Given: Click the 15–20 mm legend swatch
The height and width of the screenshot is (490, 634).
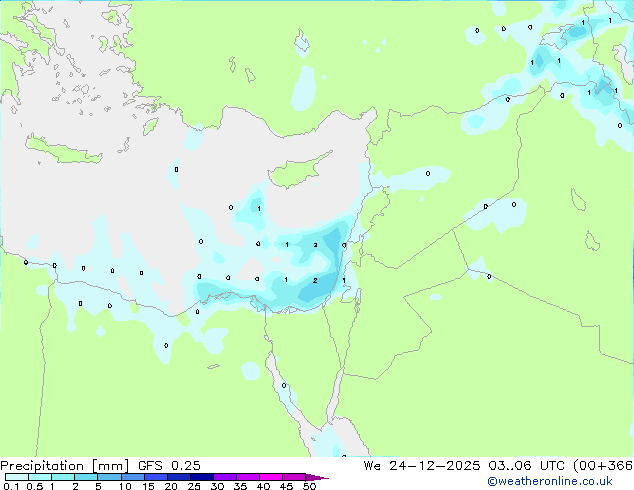Looking at the screenshot, I should pos(155,477).
